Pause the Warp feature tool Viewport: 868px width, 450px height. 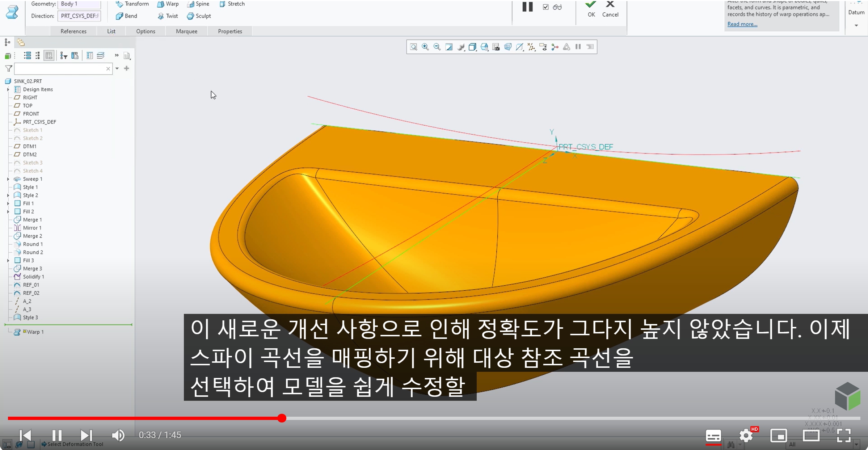point(527,7)
